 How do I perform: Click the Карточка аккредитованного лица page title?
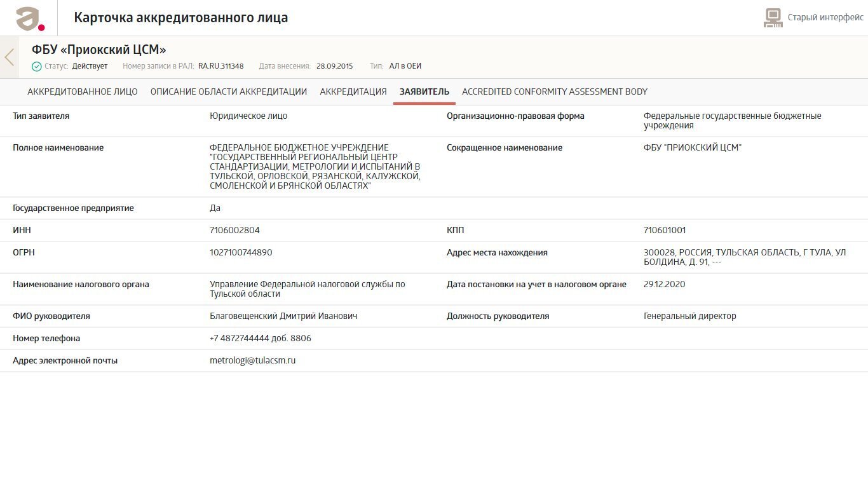(x=181, y=18)
